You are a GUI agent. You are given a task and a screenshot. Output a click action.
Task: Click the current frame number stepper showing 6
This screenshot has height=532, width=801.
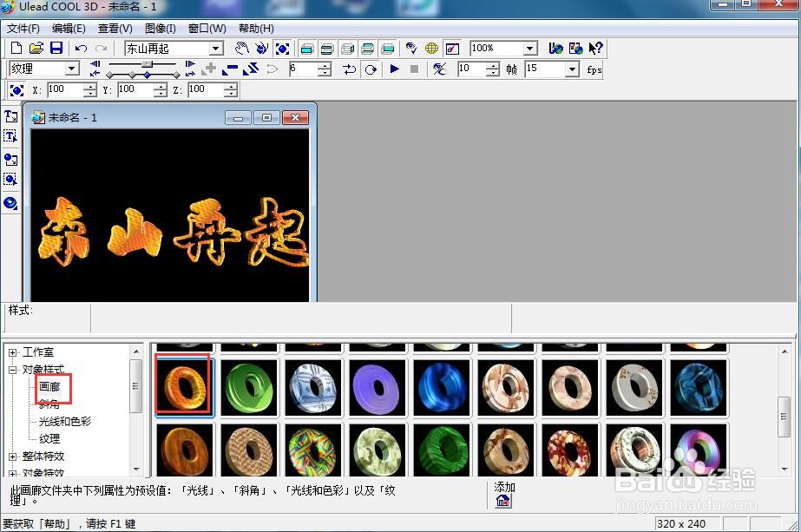click(325, 69)
